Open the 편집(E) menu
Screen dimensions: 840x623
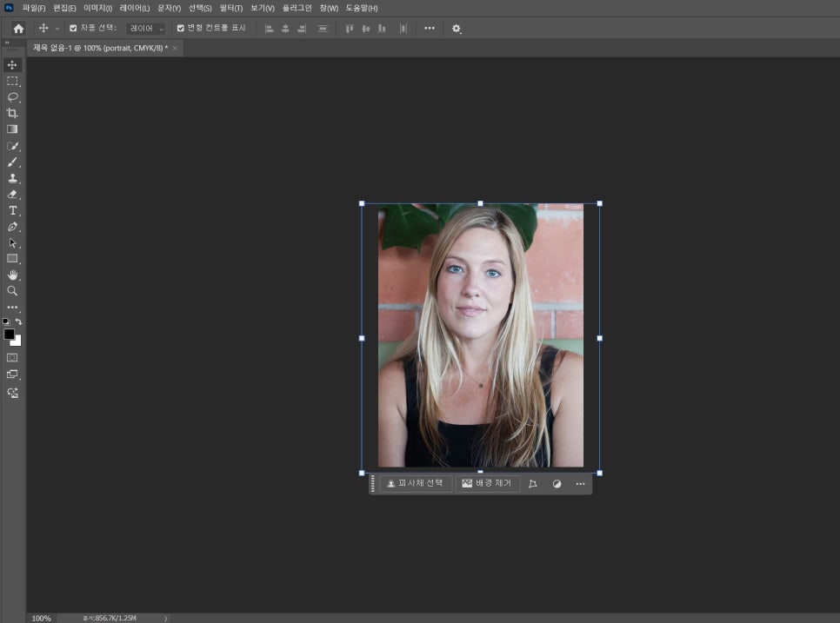coord(64,8)
